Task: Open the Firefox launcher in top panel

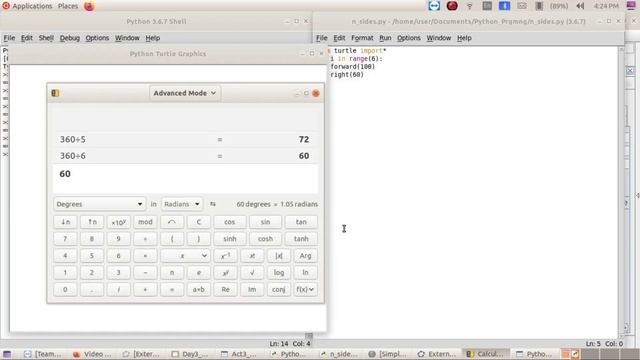Action: 89,6
